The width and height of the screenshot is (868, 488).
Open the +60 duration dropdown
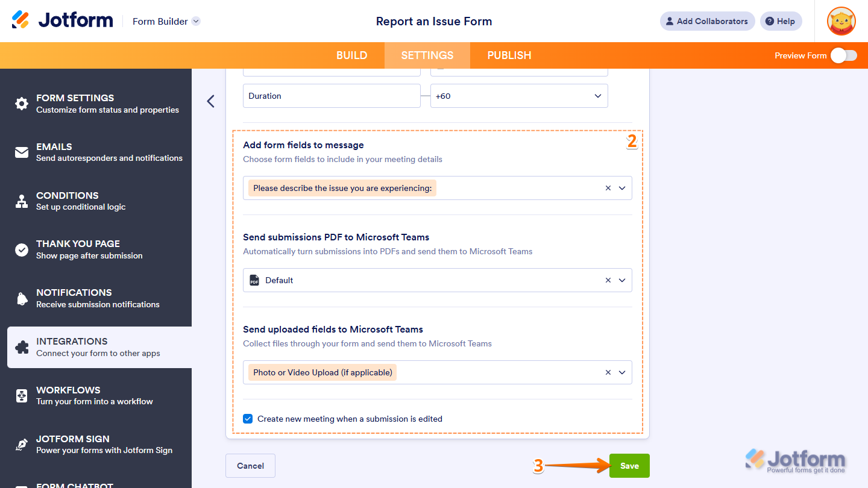tap(597, 96)
